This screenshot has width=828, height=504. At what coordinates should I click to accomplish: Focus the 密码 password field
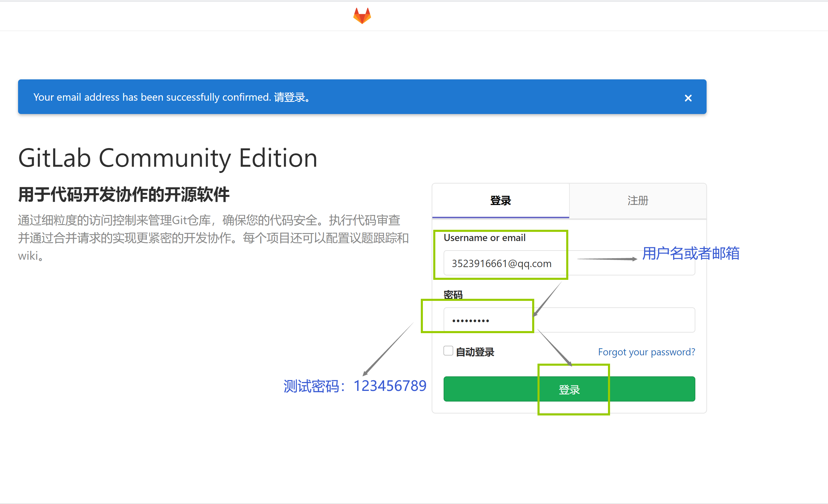569,320
